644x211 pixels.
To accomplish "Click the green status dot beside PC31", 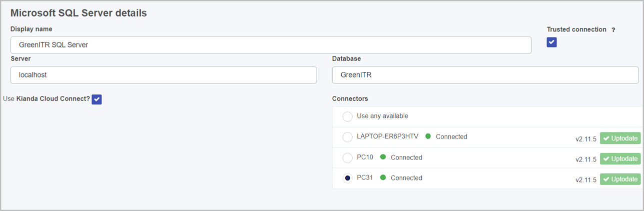I will click(383, 177).
